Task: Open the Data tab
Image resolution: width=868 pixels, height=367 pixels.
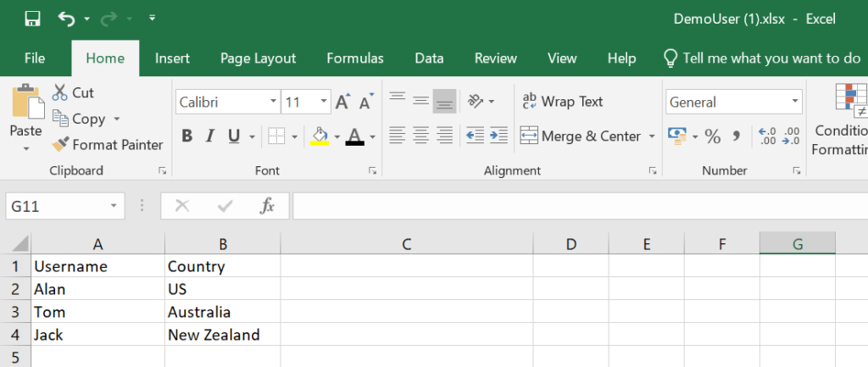Action: [429, 58]
